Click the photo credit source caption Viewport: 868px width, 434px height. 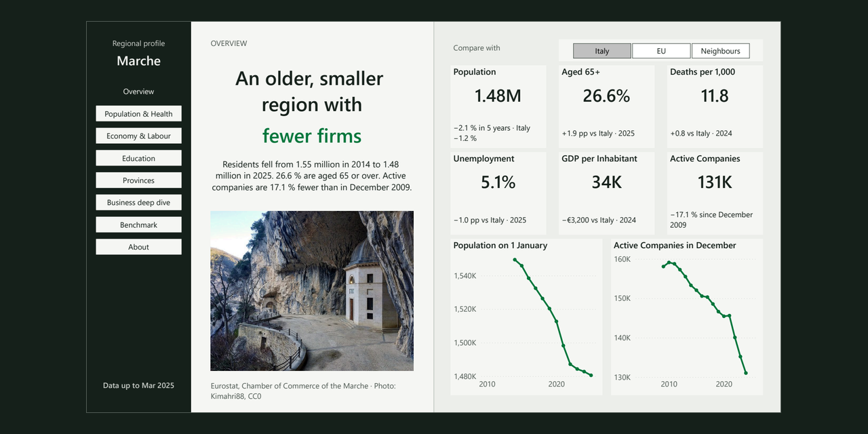(303, 391)
